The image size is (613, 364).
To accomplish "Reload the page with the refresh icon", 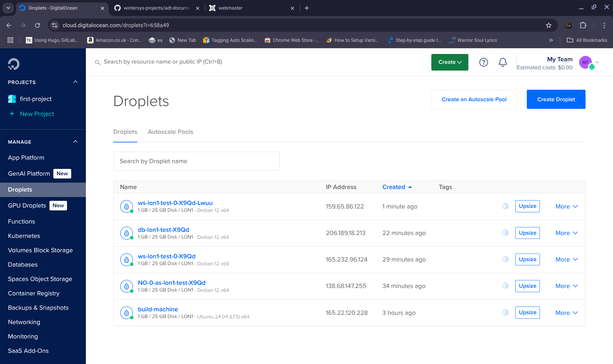I will pyautogui.click(x=38, y=25).
